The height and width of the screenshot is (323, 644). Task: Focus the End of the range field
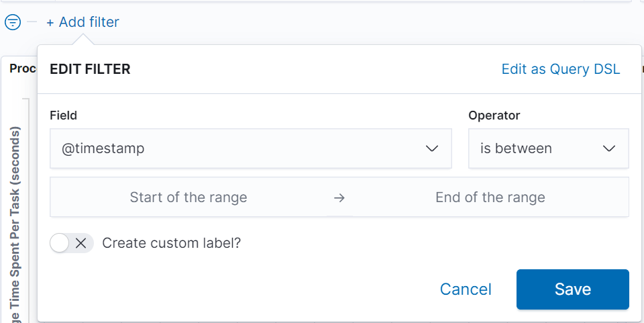490,197
